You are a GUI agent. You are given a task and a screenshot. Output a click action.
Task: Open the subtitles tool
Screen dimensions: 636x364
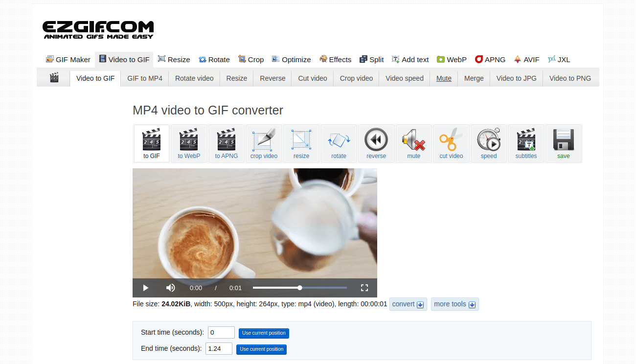[x=526, y=143]
